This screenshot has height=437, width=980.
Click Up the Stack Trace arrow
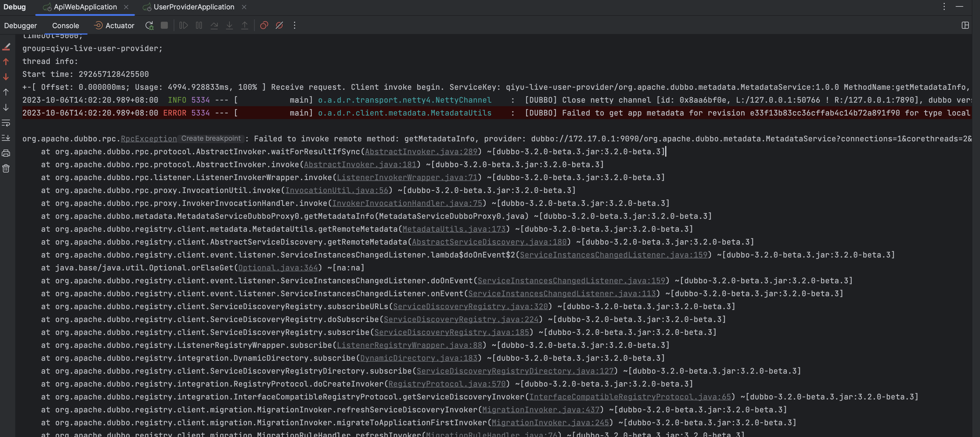pyautogui.click(x=6, y=92)
